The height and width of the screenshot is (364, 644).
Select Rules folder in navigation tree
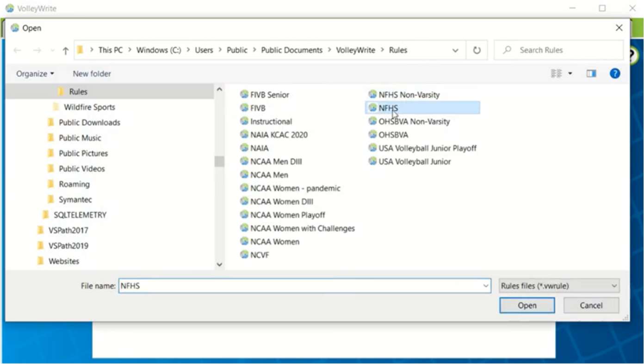click(110, 92)
